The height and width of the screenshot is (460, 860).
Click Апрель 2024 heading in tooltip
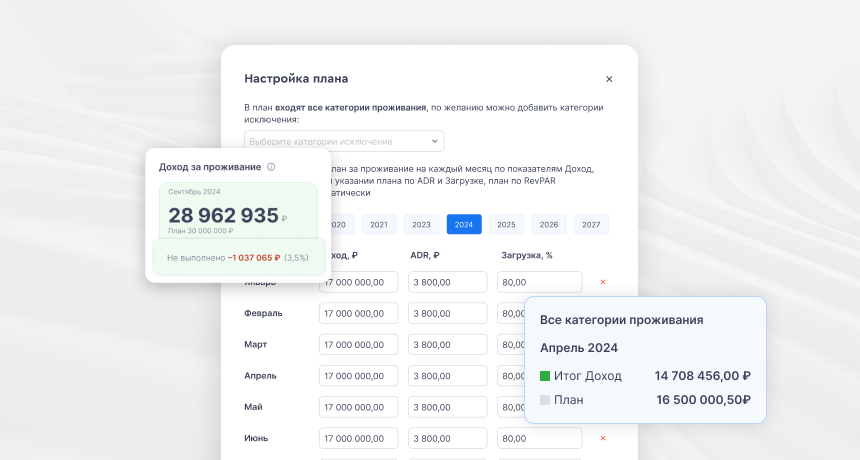(x=579, y=348)
